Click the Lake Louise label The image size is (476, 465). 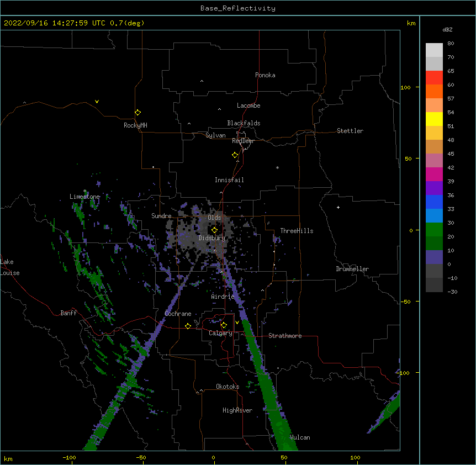[x=10, y=267]
